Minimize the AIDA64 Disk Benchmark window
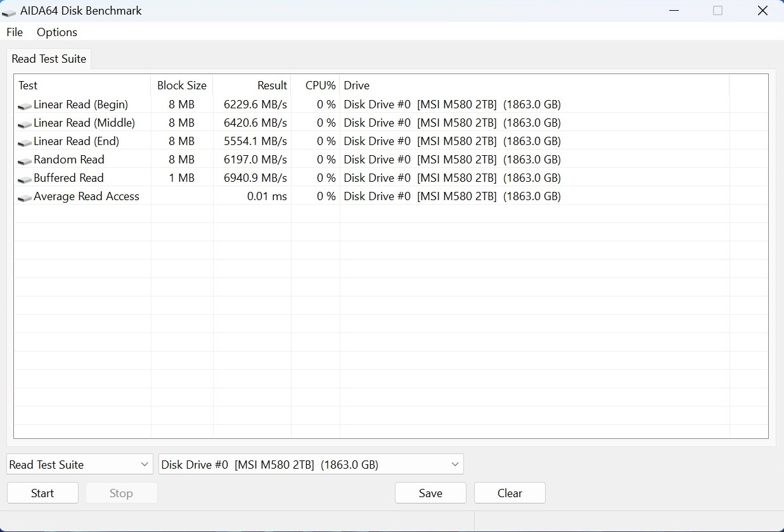 coord(673,11)
